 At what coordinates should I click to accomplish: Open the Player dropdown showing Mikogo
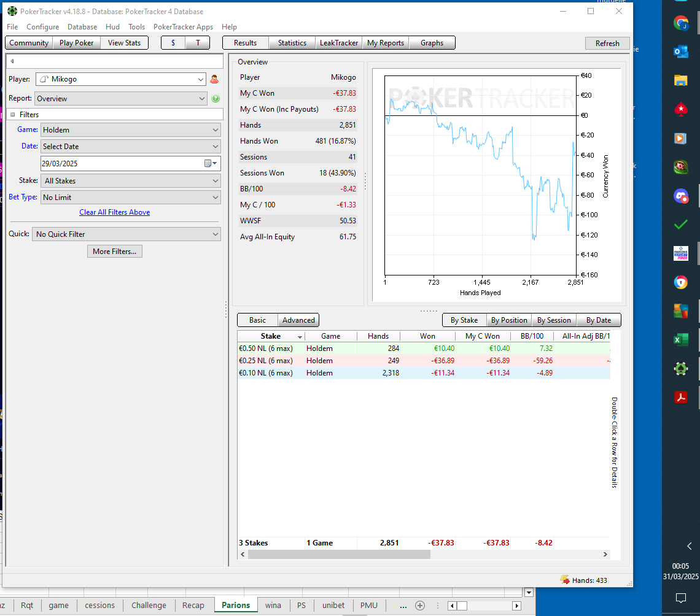pyautogui.click(x=120, y=79)
